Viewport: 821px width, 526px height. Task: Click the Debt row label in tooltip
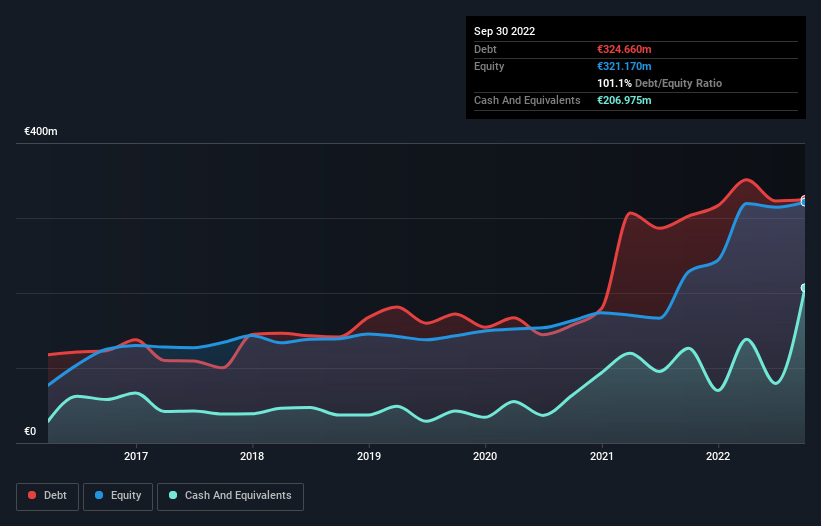[x=485, y=49]
